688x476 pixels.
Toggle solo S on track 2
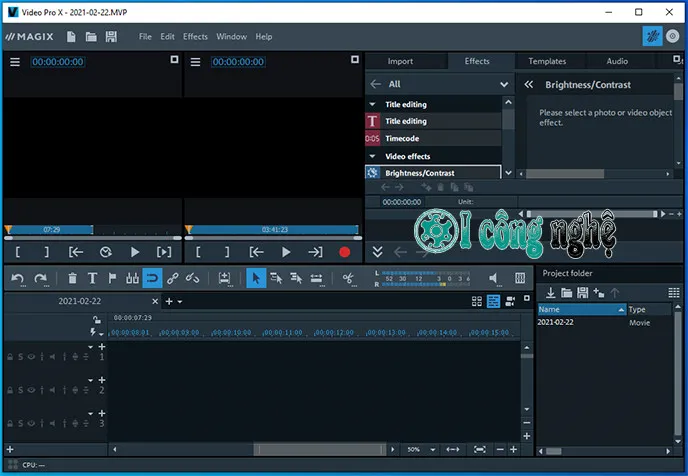(x=20, y=390)
